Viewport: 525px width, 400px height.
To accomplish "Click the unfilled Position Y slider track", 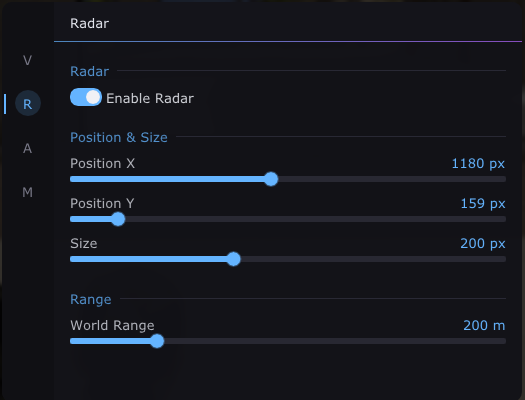I will coord(315,219).
